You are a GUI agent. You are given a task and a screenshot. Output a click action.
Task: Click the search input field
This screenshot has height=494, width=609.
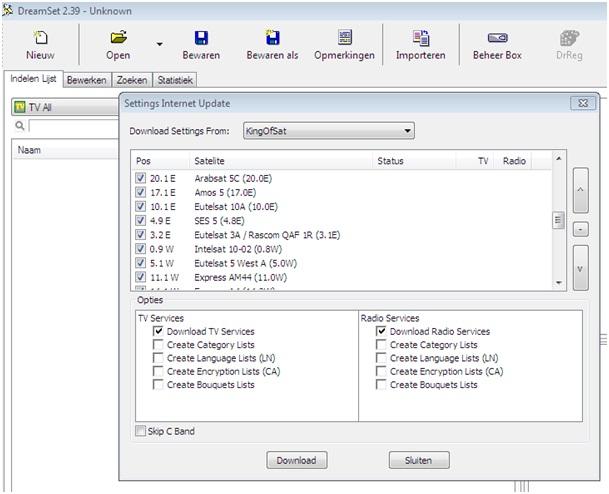point(74,126)
